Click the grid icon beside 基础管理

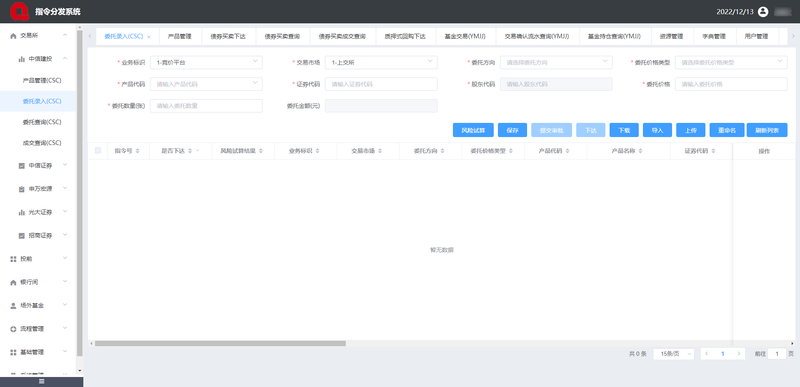[x=13, y=352]
